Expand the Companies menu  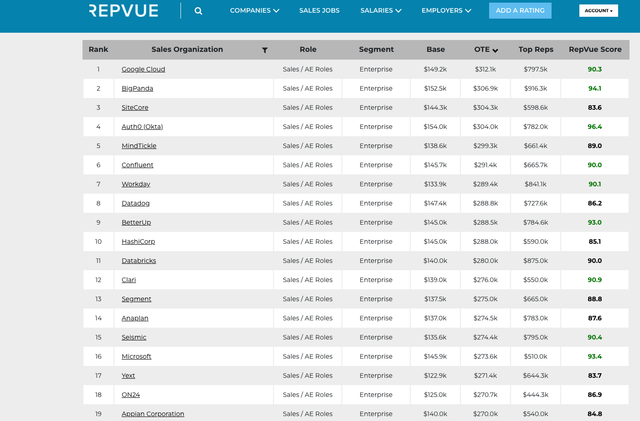point(254,11)
